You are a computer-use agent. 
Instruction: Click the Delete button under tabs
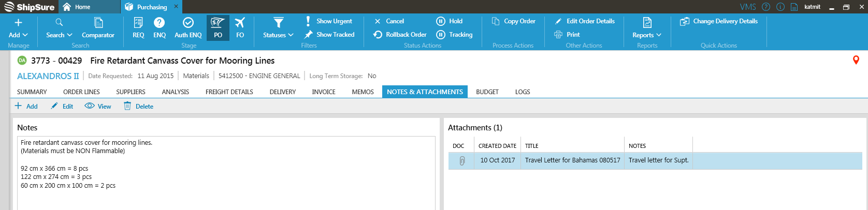pyautogui.click(x=138, y=107)
